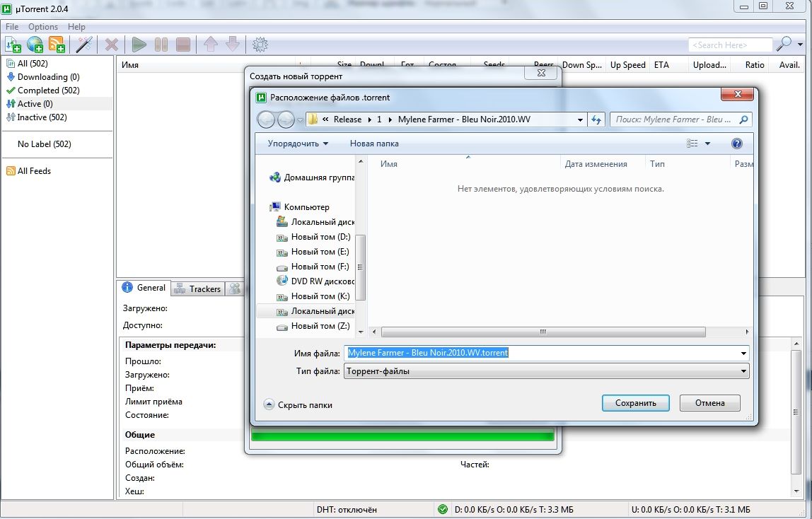The image size is (812, 519).
Task: Click the green progress bar
Action: coord(403,436)
